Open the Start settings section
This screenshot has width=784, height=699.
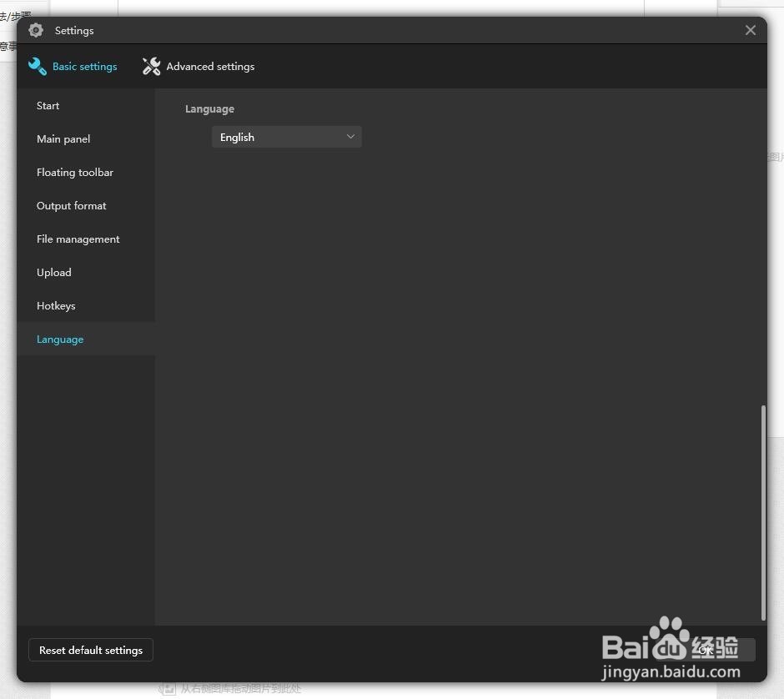coord(86,105)
